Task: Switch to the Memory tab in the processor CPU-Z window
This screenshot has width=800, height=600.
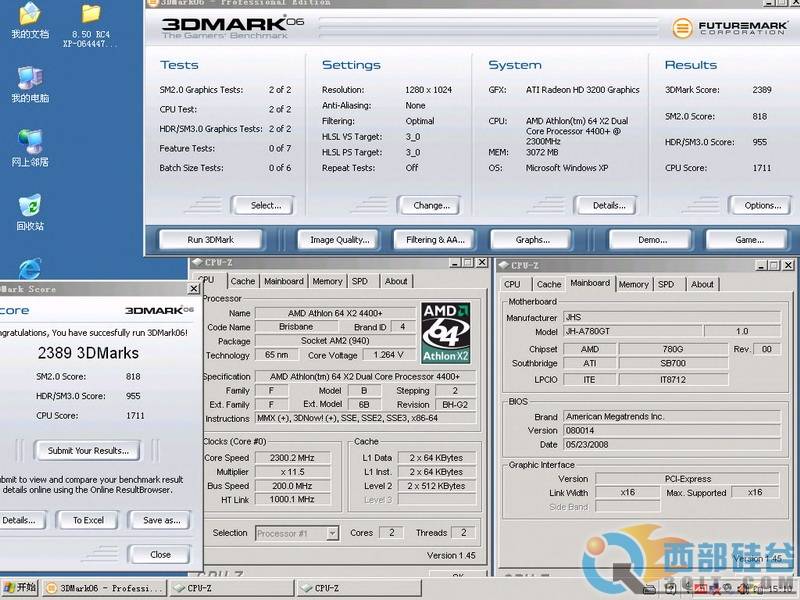Action: [327, 281]
